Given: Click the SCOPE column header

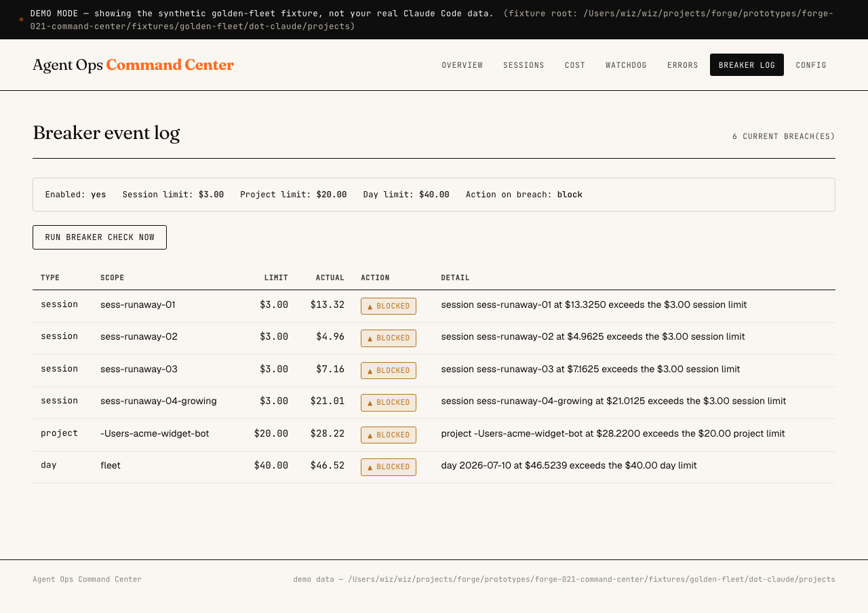Looking at the screenshot, I should click(112, 278).
